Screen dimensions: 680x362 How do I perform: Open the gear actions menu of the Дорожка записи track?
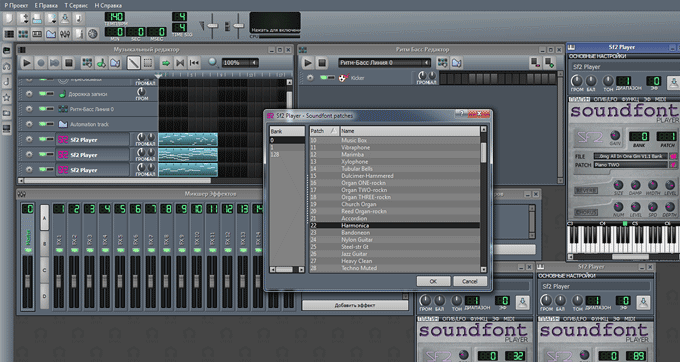pyautogui.click(x=29, y=94)
